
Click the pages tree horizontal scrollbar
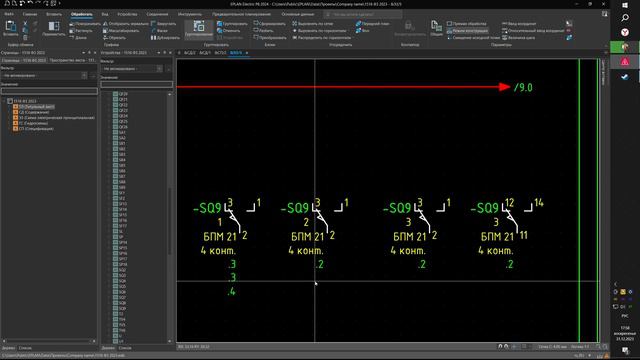point(49,340)
